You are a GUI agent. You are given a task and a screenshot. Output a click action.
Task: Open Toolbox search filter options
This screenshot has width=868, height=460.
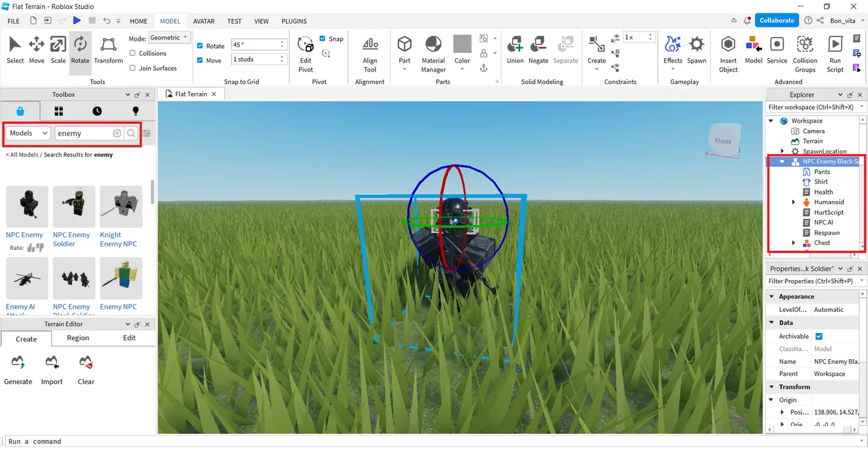(x=147, y=133)
